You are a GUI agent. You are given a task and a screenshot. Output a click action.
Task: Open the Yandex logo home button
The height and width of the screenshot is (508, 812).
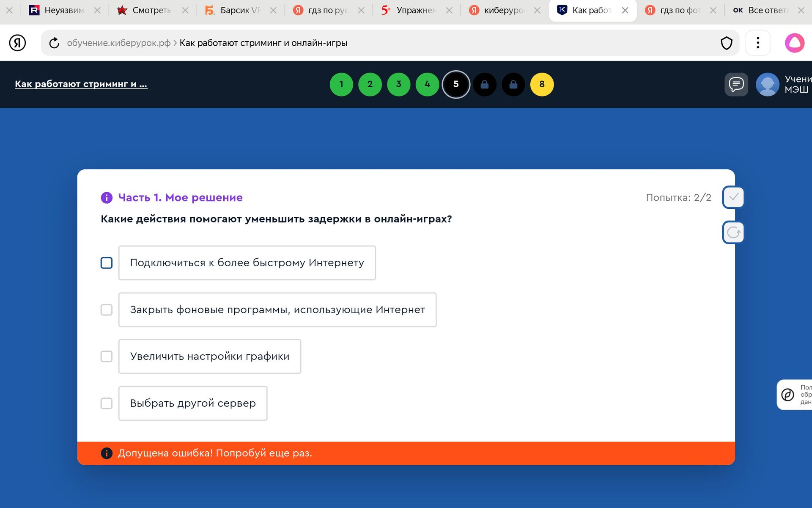[x=17, y=43]
